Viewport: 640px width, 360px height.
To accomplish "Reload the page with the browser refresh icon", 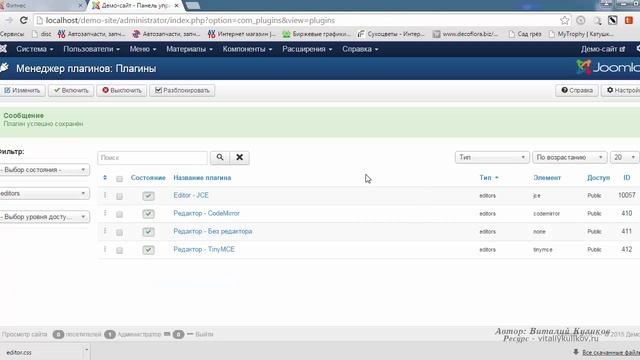I will point(24,20).
